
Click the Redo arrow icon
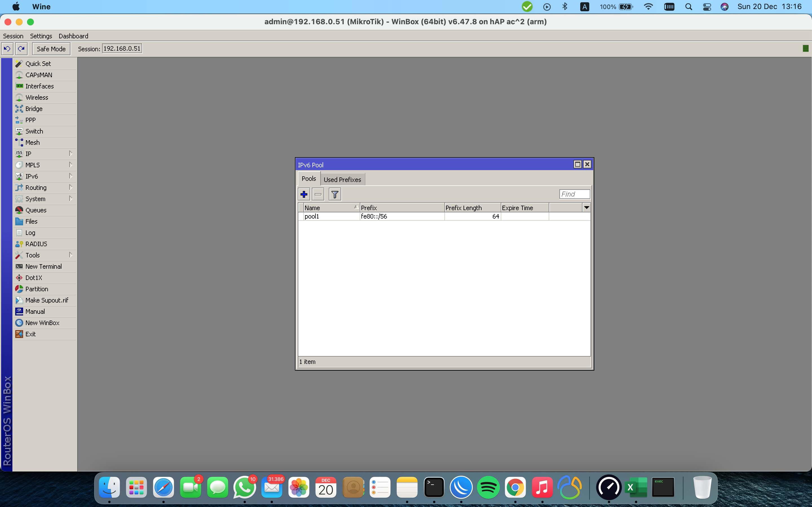(x=21, y=49)
